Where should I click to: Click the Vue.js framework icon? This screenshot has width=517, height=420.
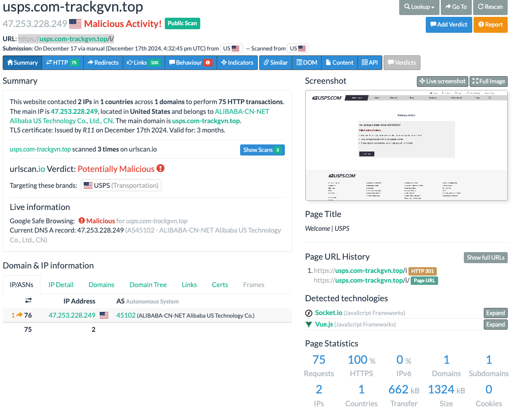click(308, 324)
